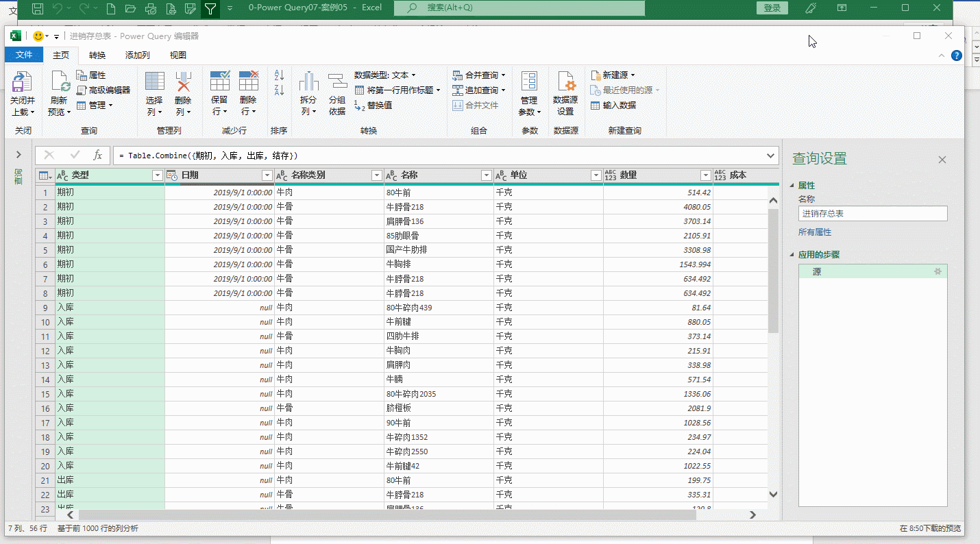Close the 查询设置 (Query Settings) pane

(942, 160)
